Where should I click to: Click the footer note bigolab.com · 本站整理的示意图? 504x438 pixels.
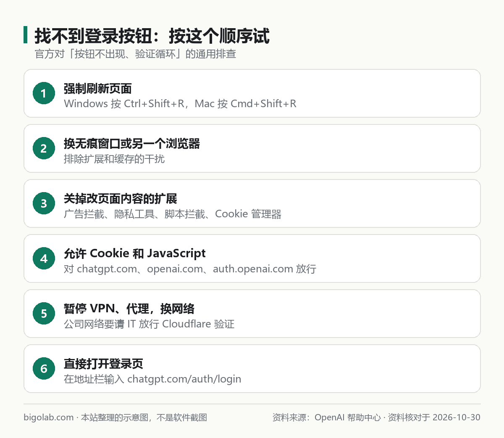(115, 417)
